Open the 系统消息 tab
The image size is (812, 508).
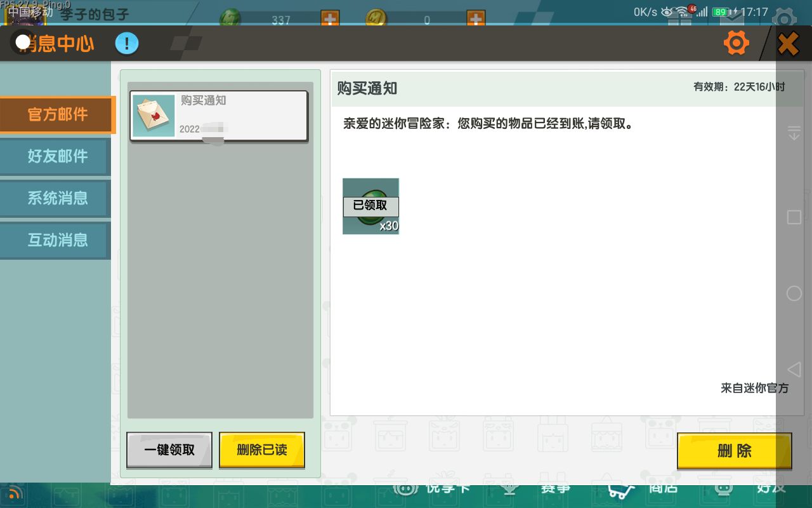[x=56, y=198]
